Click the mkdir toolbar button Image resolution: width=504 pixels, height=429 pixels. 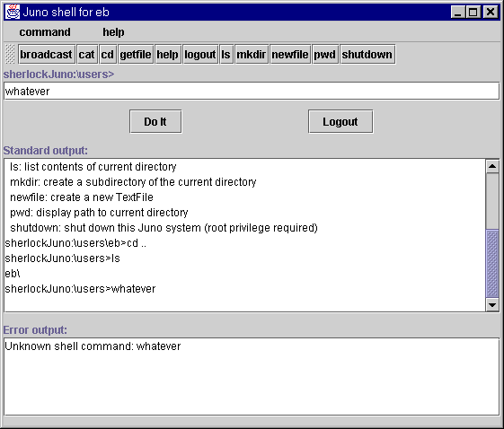(252, 54)
